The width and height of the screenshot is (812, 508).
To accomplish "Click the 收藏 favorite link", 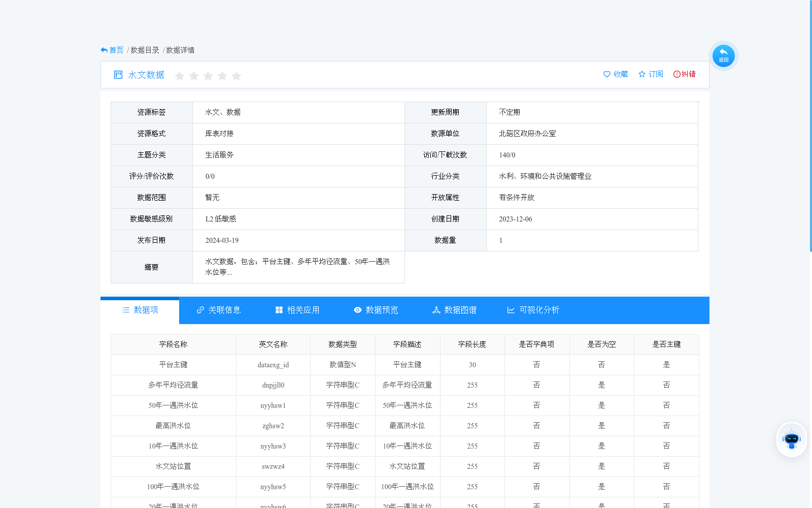I will click(616, 74).
